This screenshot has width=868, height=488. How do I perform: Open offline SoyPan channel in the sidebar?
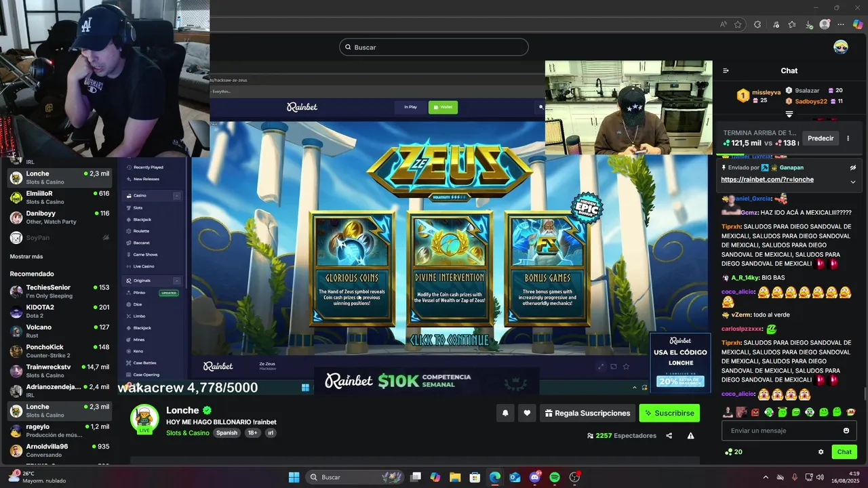coord(60,237)
